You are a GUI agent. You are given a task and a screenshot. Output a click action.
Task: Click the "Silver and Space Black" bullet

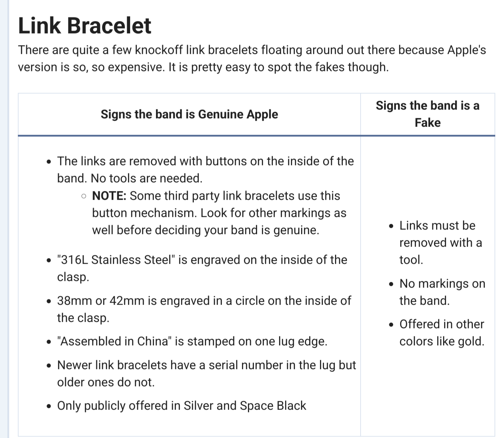click(x=182, y=405)
